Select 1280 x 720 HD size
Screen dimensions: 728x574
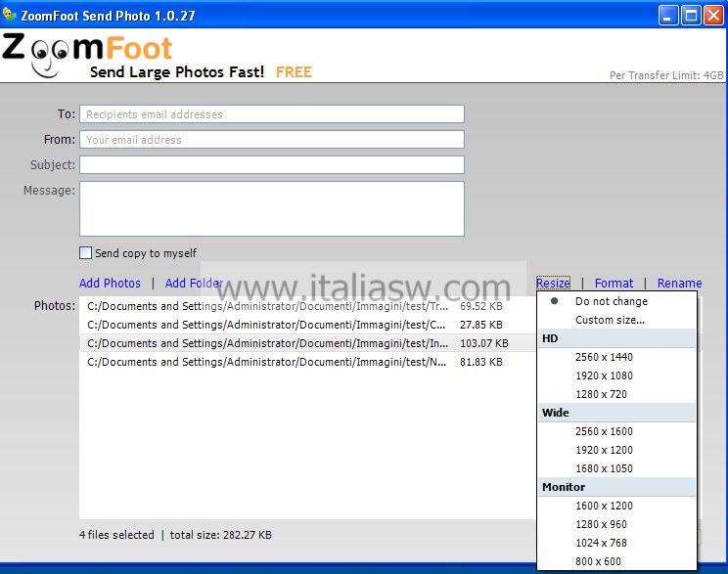tap(617, 394)
